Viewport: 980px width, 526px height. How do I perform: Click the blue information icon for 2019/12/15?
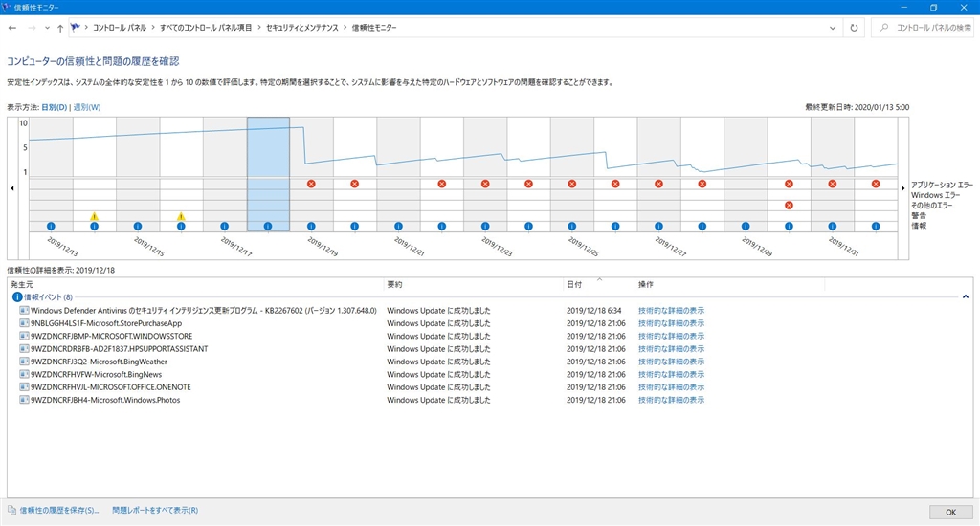coord(138,226)
